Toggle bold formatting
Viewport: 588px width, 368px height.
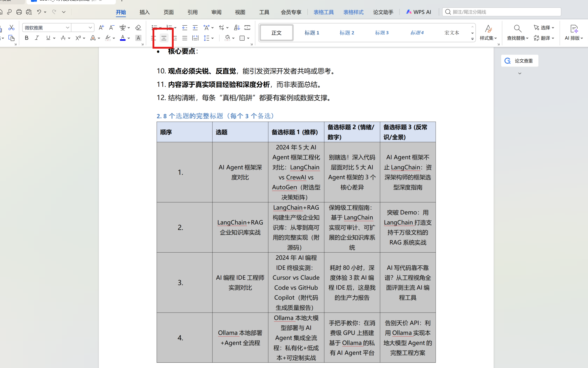point(27,38)
